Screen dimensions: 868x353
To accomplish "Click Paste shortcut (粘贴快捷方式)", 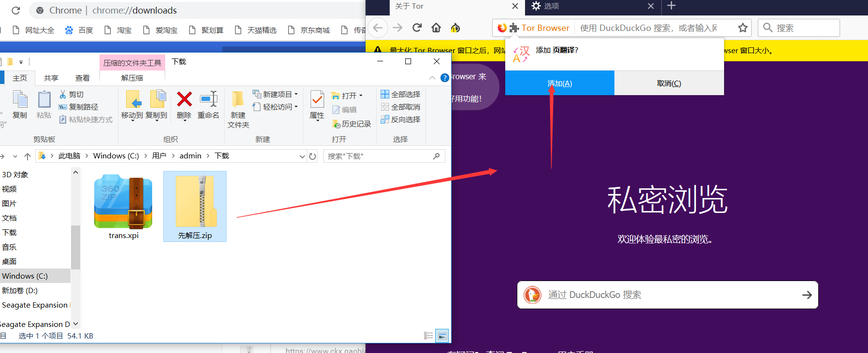I will click(85, 120).
